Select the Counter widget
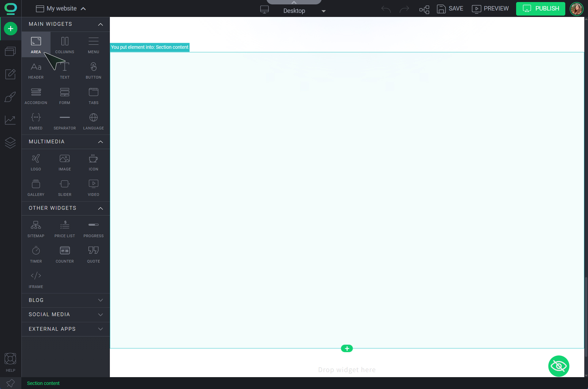The width and height of the screenshot is (588, 389). (x=65, y=254)
